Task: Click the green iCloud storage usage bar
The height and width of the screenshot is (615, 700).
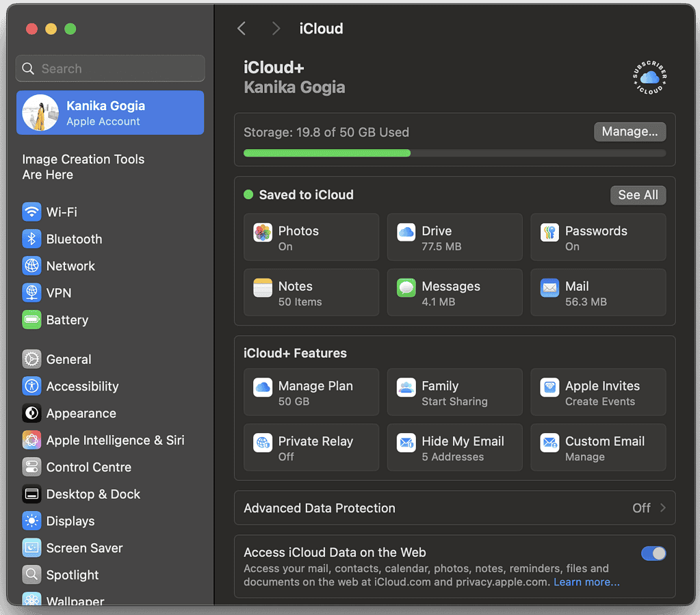Action: pos(327,153)
